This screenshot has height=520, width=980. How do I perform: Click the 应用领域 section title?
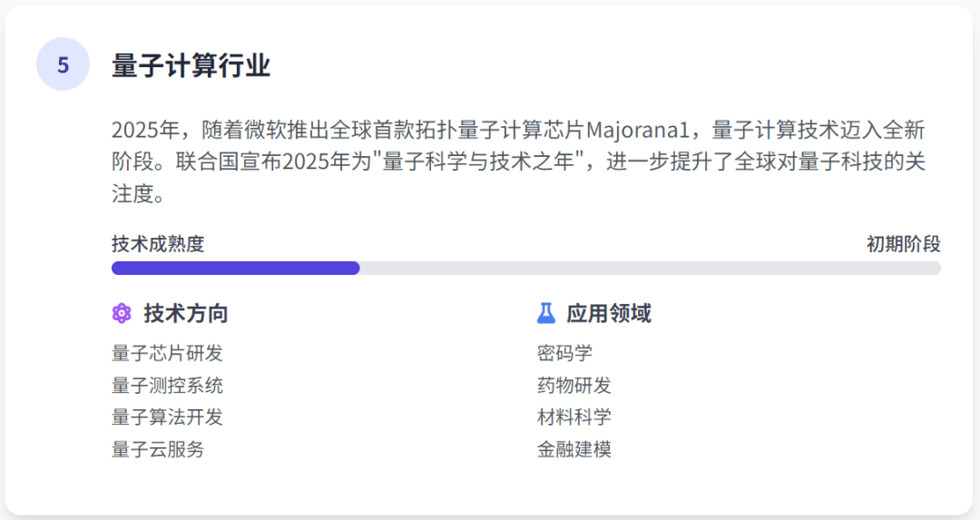(x=609, y=314)
